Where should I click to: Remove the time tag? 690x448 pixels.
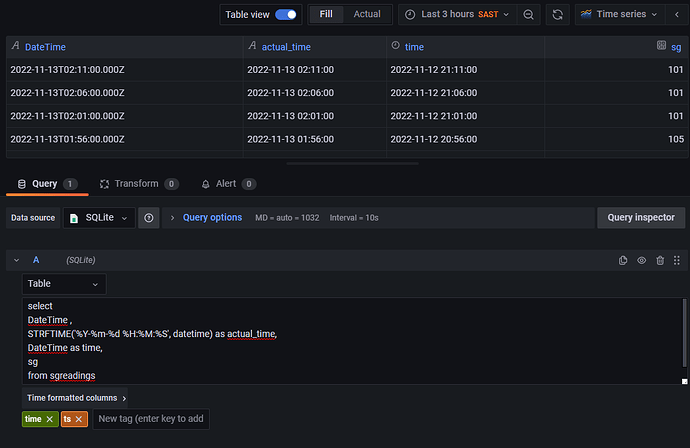(x=50, y=419)
